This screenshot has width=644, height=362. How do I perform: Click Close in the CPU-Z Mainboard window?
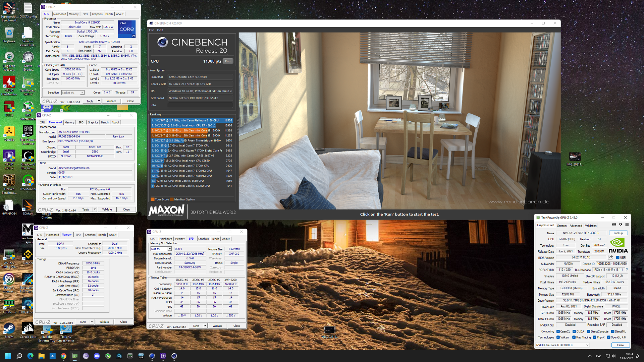126,209
